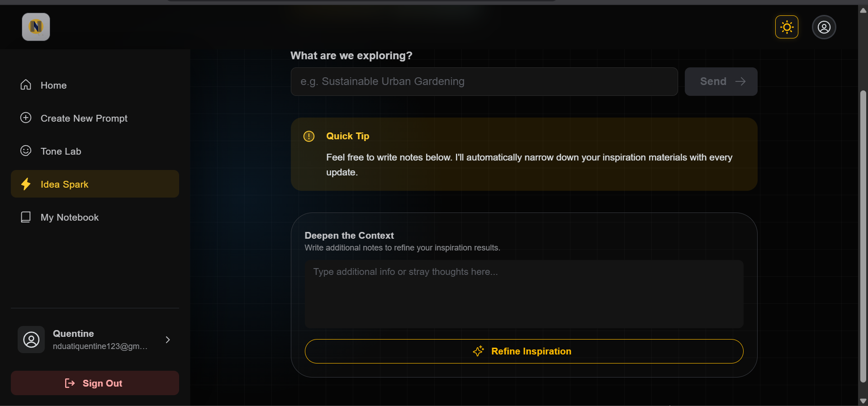The width and height of the screenshot is (868, 406).
Task: Click the Quick Tip warning icon
Action: point(309,136)
